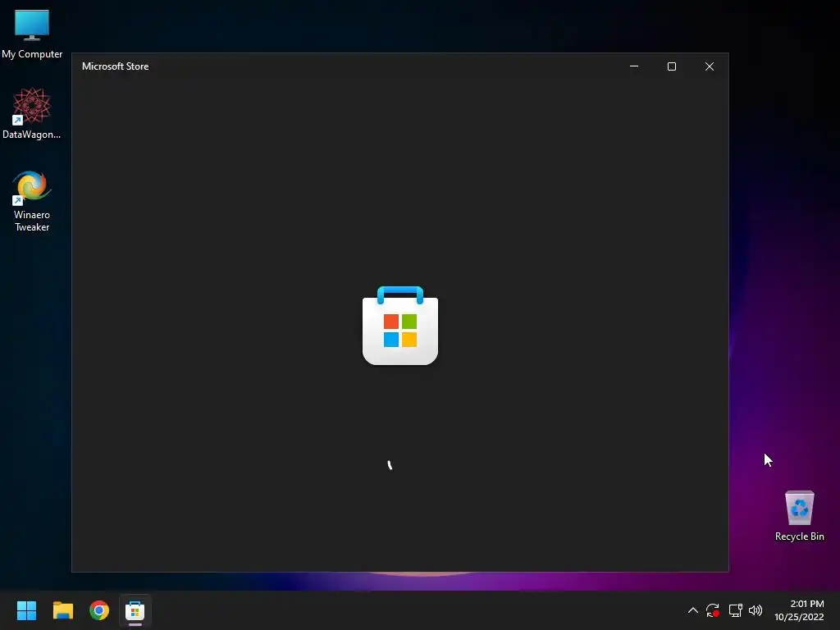Screen dimensions: 840x630
Task: Click the Microsoft Store bag logo
Action: pos(400,326)
